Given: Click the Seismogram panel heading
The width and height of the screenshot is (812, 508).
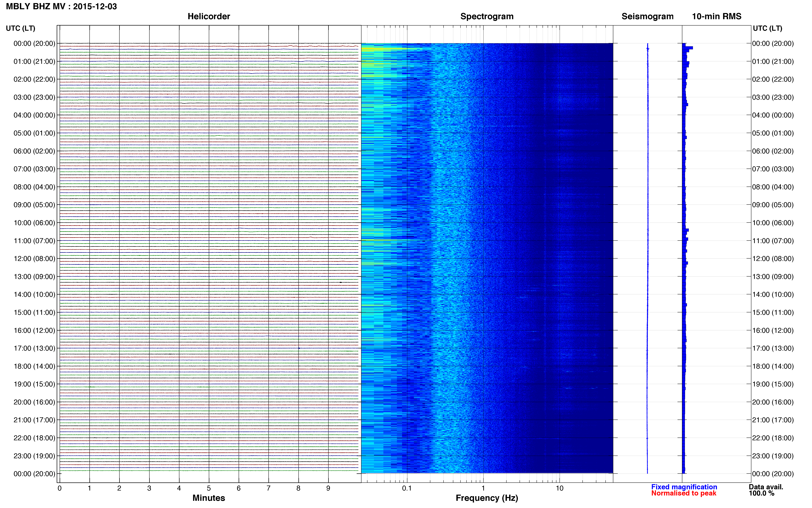Looking at the screenshot, I should 647,16.
